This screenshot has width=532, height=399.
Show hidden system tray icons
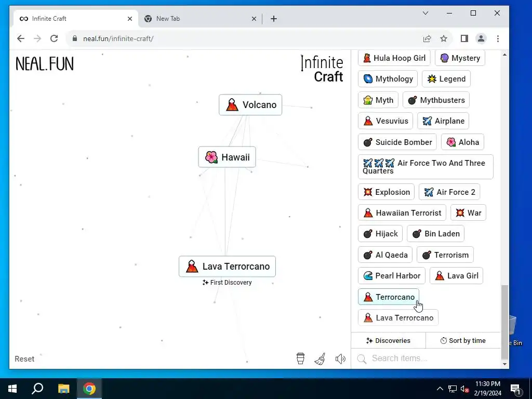click(440, 389)
